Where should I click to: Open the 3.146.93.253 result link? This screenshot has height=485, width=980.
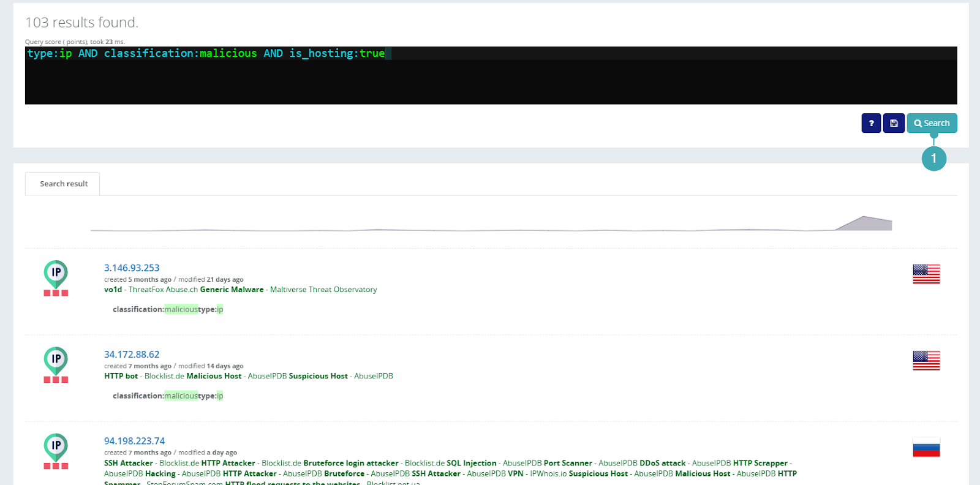pos(132,268)
